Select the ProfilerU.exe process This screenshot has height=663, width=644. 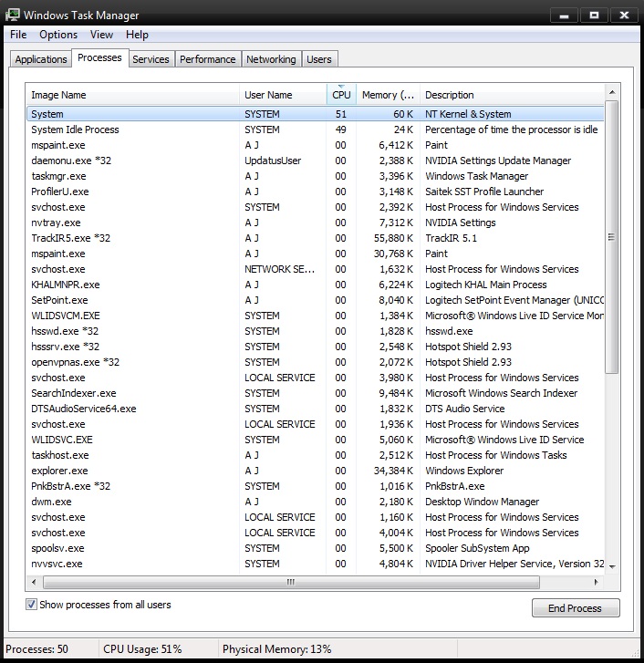tap(315, 192)
